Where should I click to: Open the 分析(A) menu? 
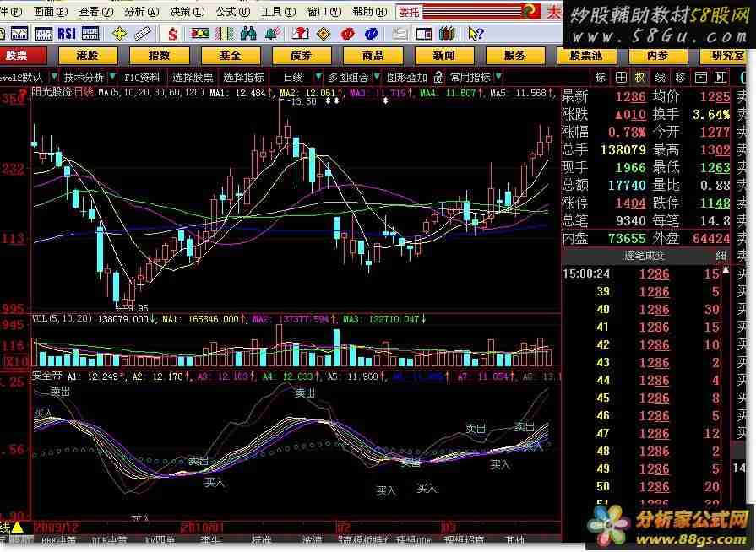click(x=142, y=12)
